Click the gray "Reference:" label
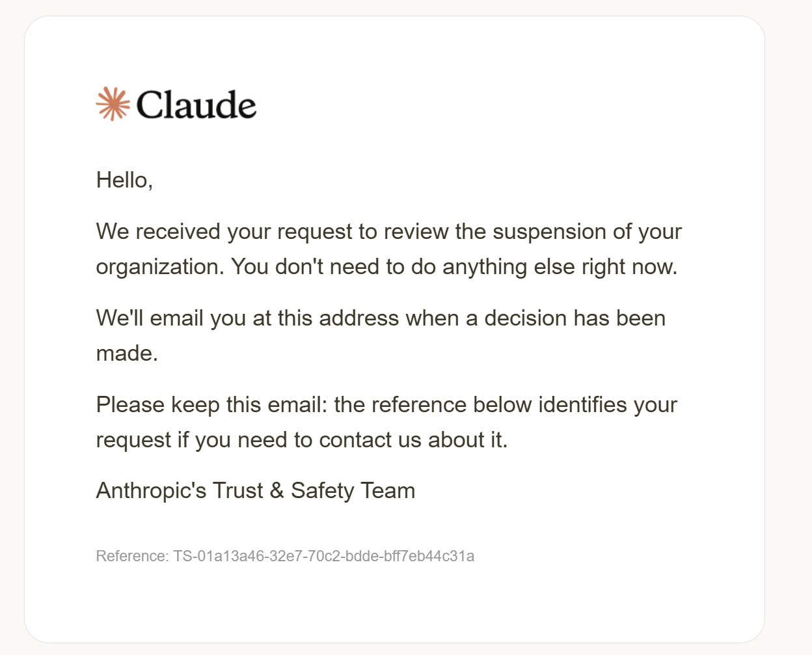Screen dimensions: 812x655 click(x=133, y=557)
